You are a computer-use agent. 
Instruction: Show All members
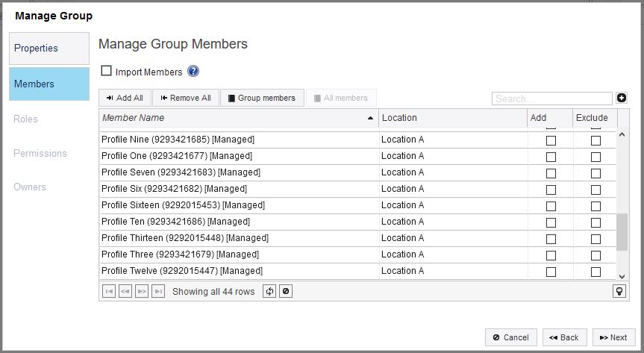341,98
